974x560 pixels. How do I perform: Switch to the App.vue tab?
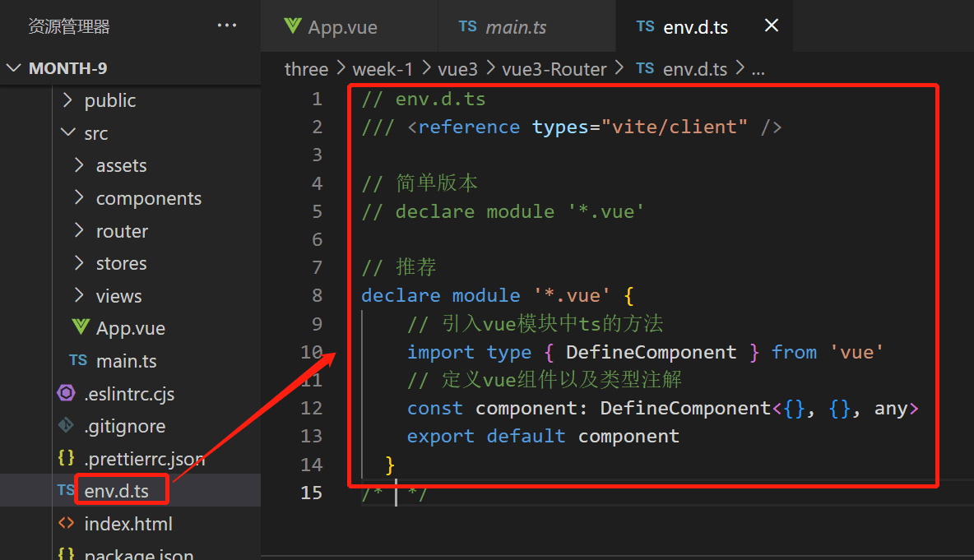click(342, 27)
